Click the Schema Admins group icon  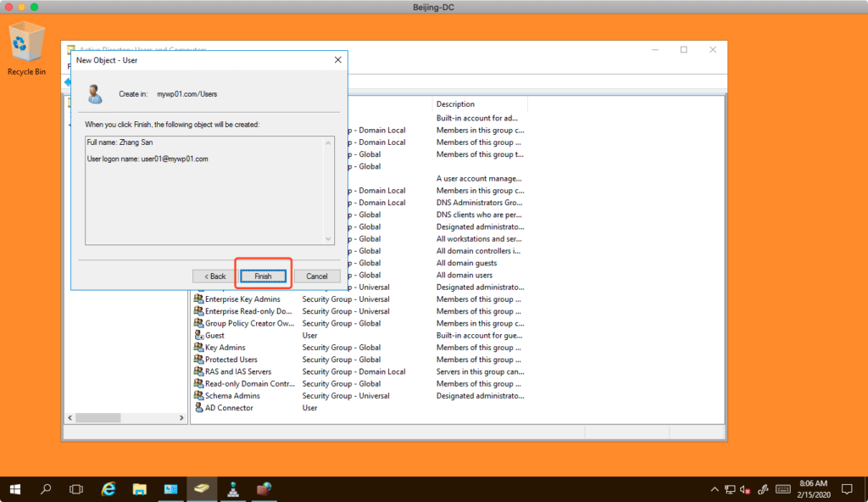[198, 396]
